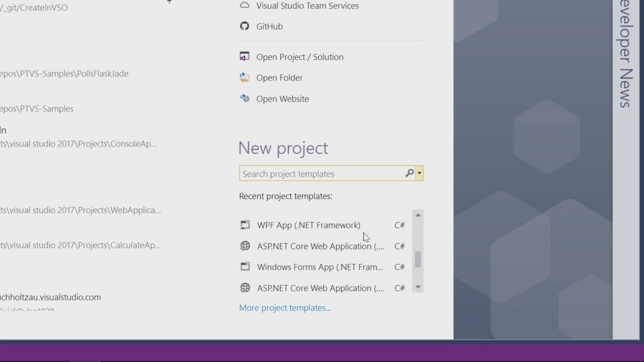Open recent CalculateAp... project path
Viewport: 644px width, 362px height.
coord(80,245)
